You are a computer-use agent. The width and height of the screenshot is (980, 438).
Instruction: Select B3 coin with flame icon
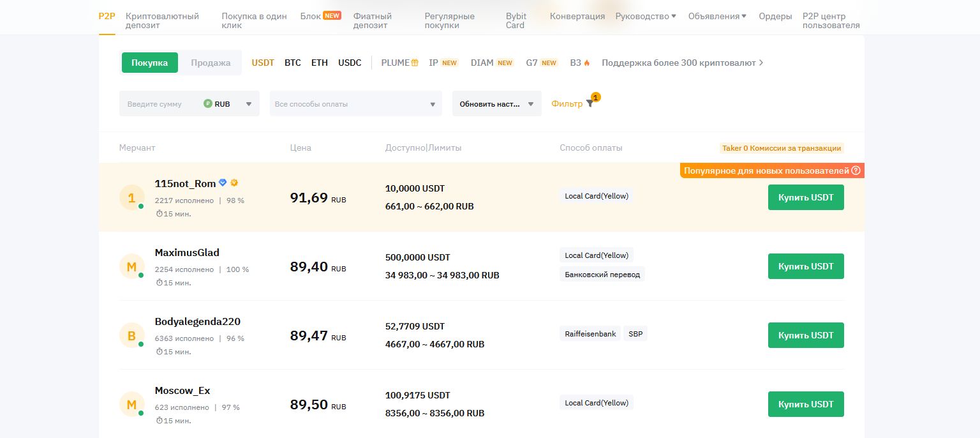pyautogui.click(x=579, y=63)
